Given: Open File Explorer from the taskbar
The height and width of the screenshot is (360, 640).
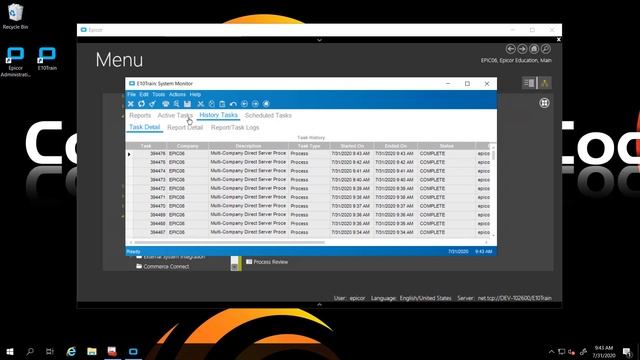Looking at the screenshot, I should click(x=92, y=351).
